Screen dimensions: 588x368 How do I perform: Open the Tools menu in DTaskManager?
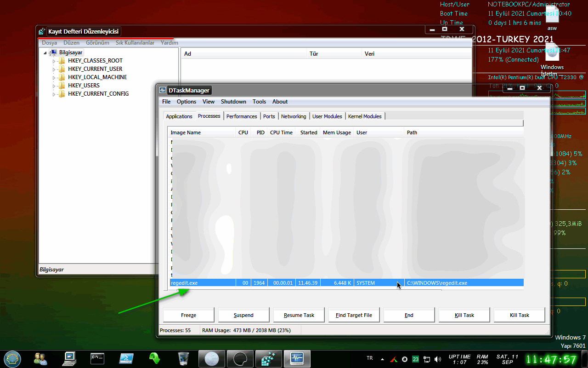[259, 102]
